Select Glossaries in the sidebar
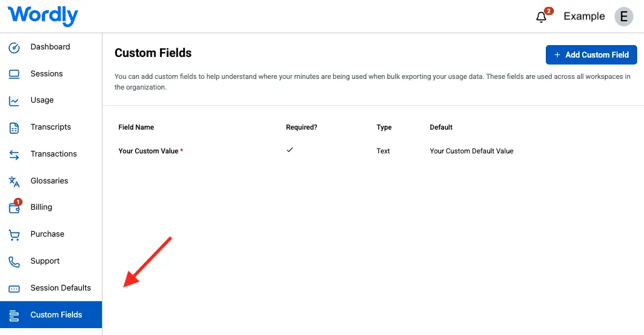This screenshot has width=644, height=335. pos(51,181)
